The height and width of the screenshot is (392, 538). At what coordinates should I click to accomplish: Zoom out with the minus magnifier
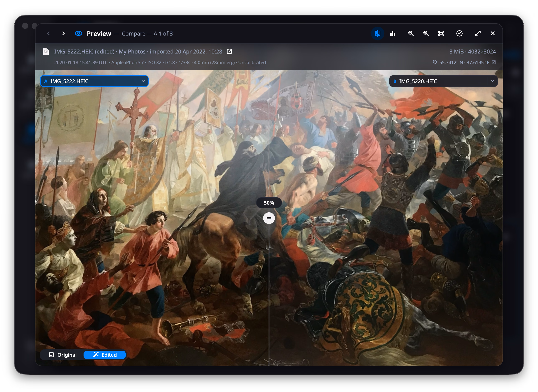411,33
